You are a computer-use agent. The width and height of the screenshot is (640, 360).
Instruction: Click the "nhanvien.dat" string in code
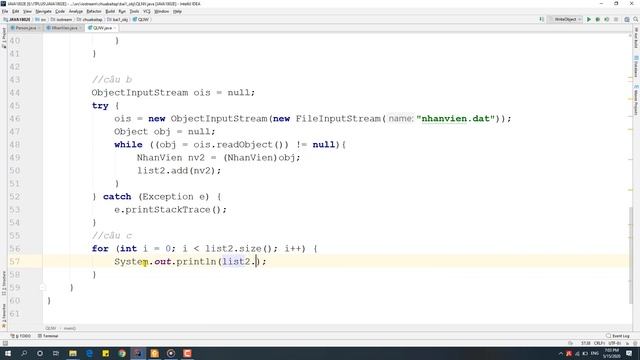pos(456,118)
